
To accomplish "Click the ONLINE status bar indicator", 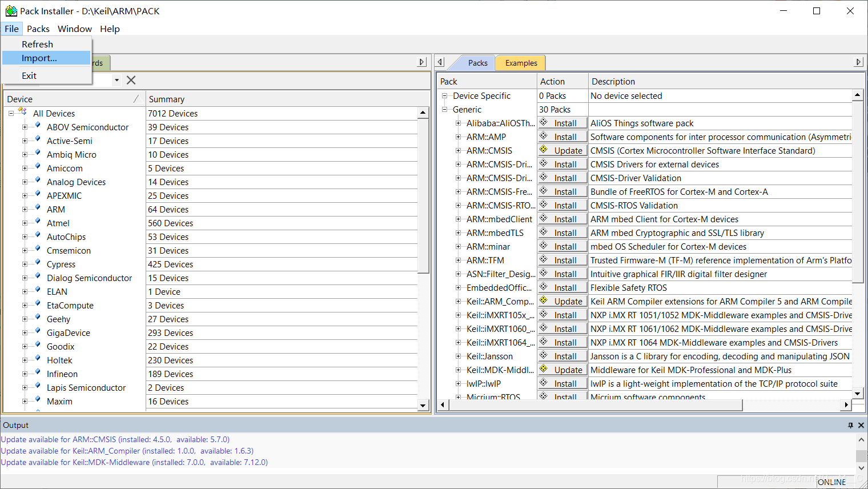I will click(831, 482).
